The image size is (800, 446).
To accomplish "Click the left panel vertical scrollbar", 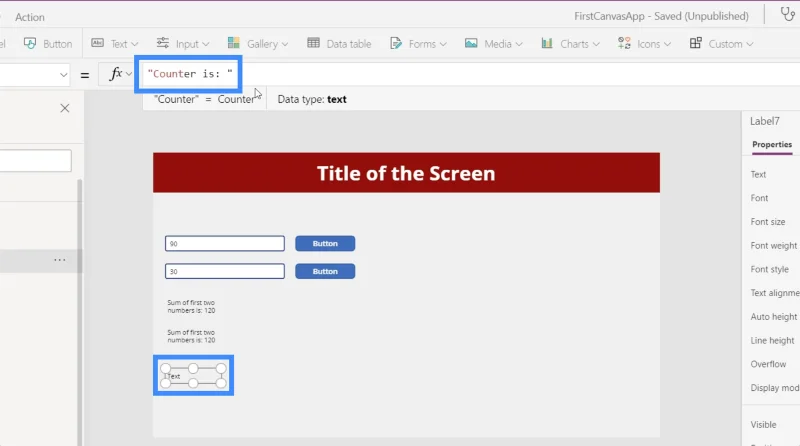I will [80, 311].
